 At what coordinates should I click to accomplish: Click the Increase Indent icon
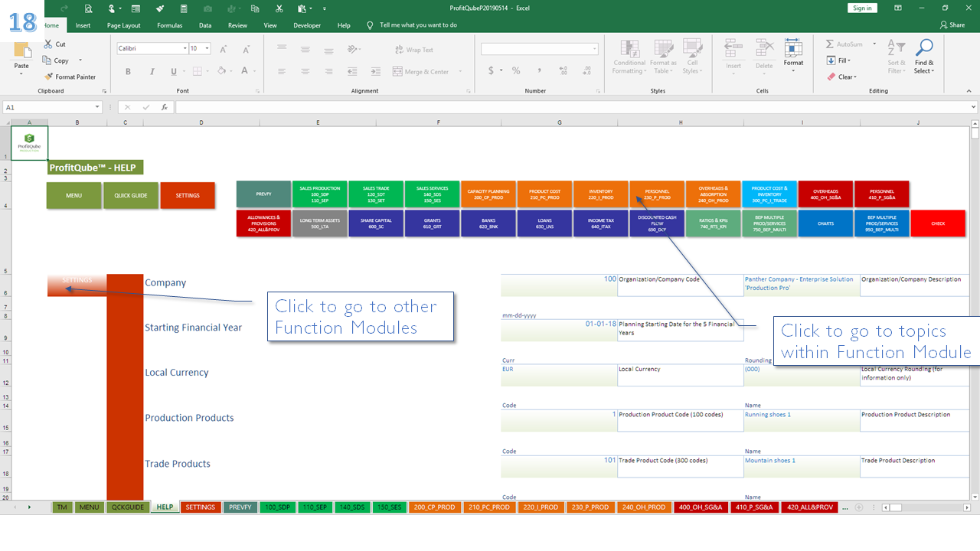coord(374,72)
